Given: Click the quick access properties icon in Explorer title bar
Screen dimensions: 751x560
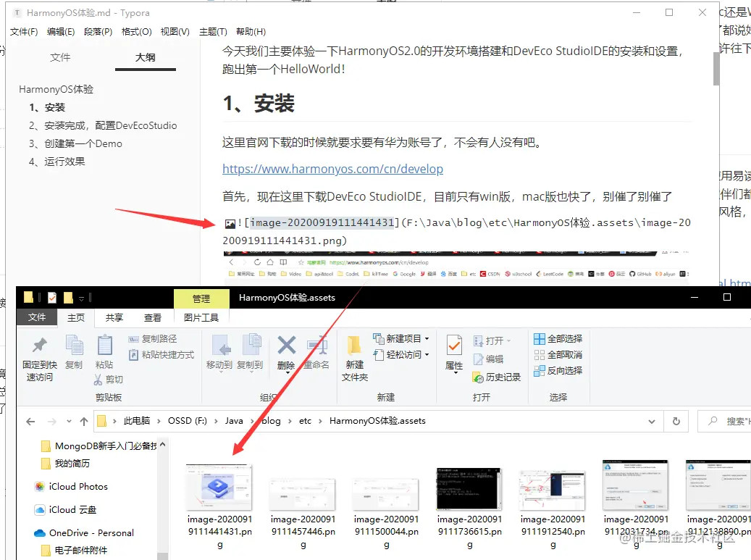Looking at the screenshot, I should [x=52, y=298].
